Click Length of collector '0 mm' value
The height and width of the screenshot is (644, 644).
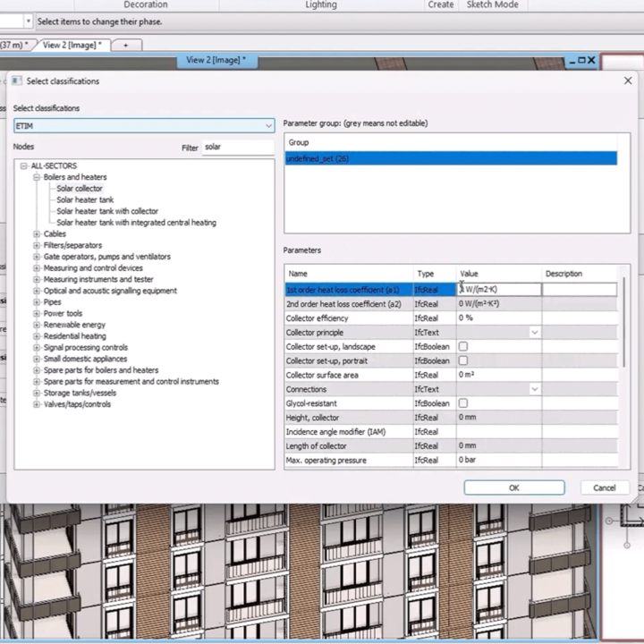click(467, 445)
